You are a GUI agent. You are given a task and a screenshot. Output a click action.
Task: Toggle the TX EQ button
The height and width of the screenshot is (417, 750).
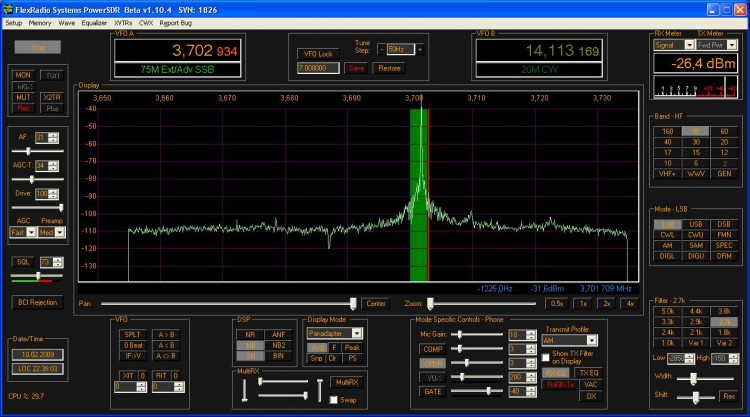[x=589, y=373]
